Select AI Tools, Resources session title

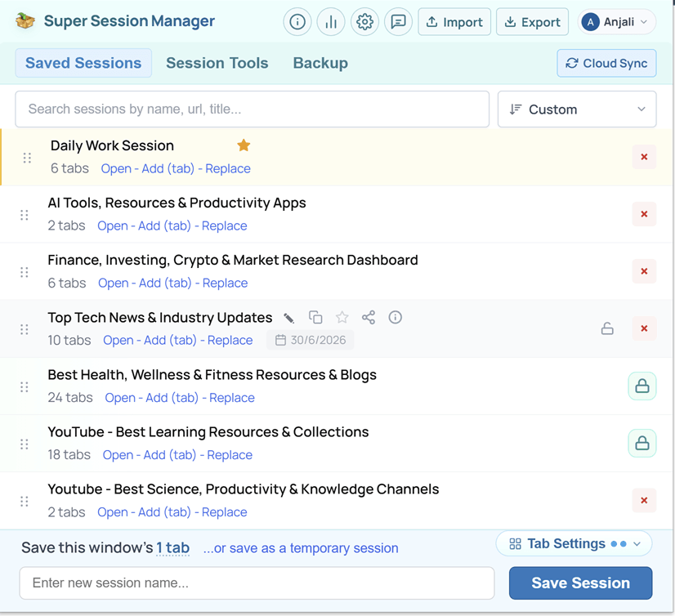[177, 203]
